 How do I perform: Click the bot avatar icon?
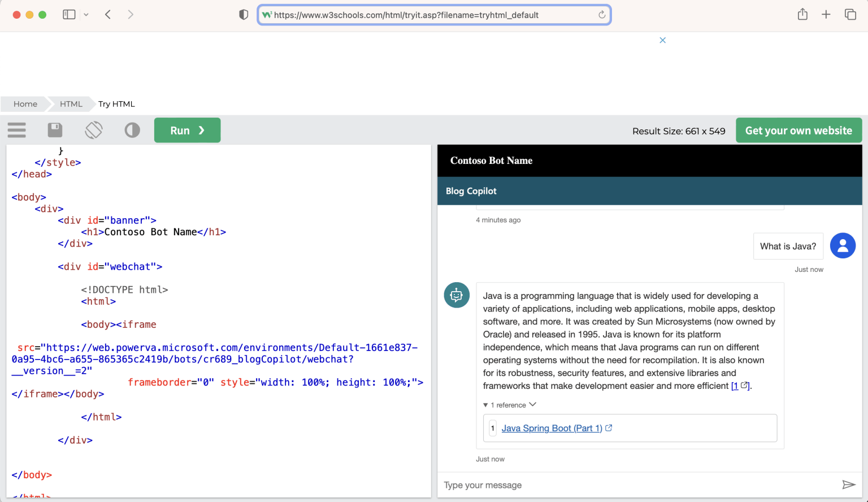(457, 295)
